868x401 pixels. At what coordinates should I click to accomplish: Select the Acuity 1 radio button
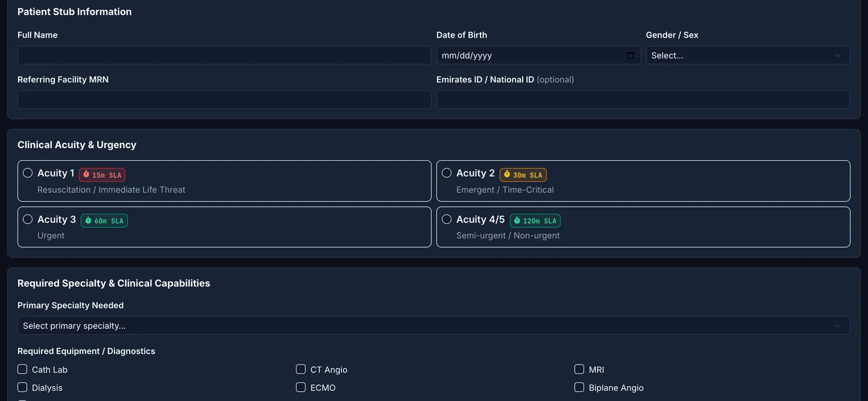click(28, 173)
